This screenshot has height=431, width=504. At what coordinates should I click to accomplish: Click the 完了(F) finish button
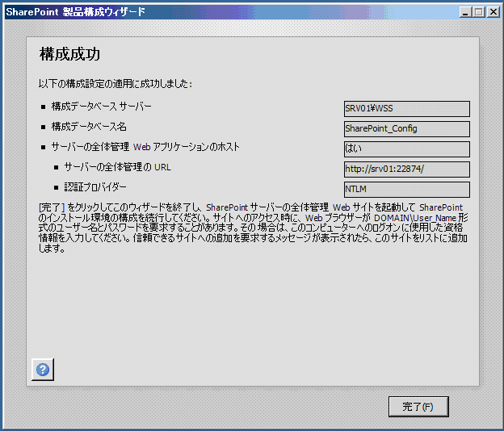click(x=418, y=407)
